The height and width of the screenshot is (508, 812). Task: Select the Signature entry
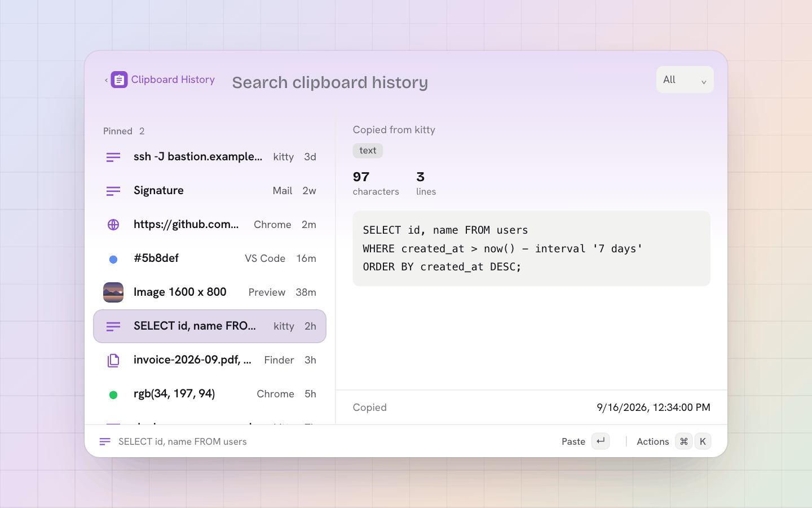[210, 191]
